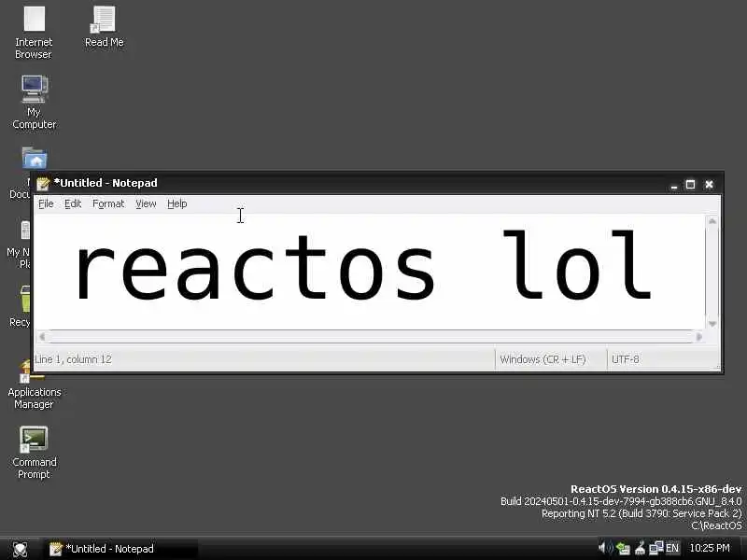Open the Help menu in Notepad

click(177, 203)
